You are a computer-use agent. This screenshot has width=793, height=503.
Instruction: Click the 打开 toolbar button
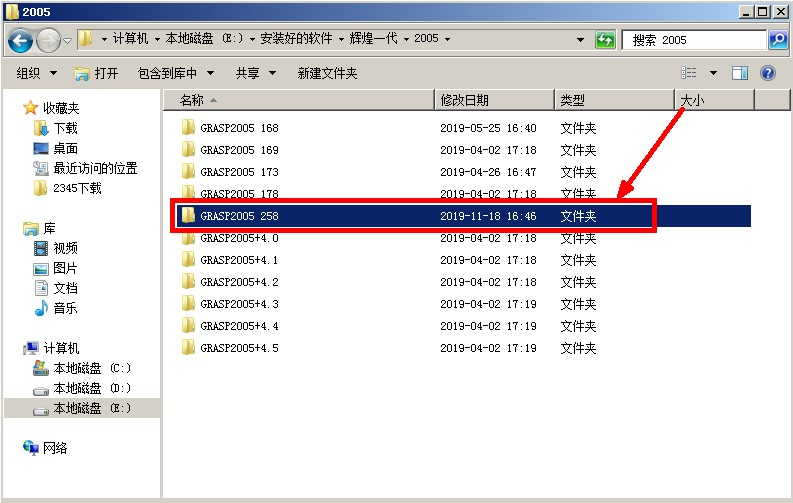pyautogui.click(x=97, y=73)
